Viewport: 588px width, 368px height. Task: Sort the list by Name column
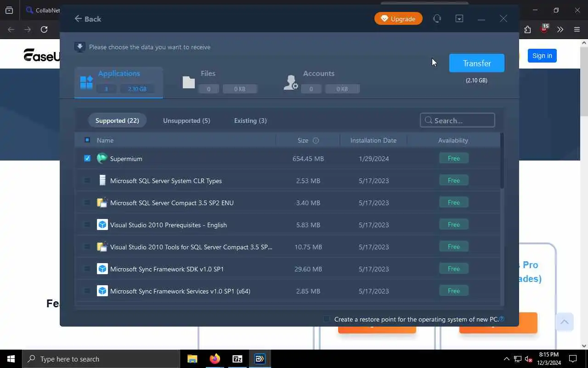coord(105,140)
